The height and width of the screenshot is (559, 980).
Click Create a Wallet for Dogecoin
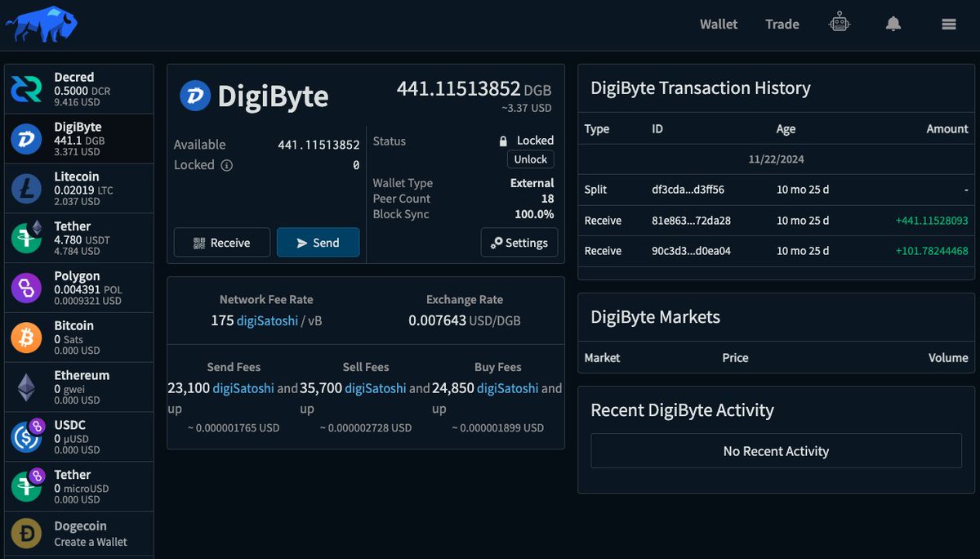click(x=91, y=542)
